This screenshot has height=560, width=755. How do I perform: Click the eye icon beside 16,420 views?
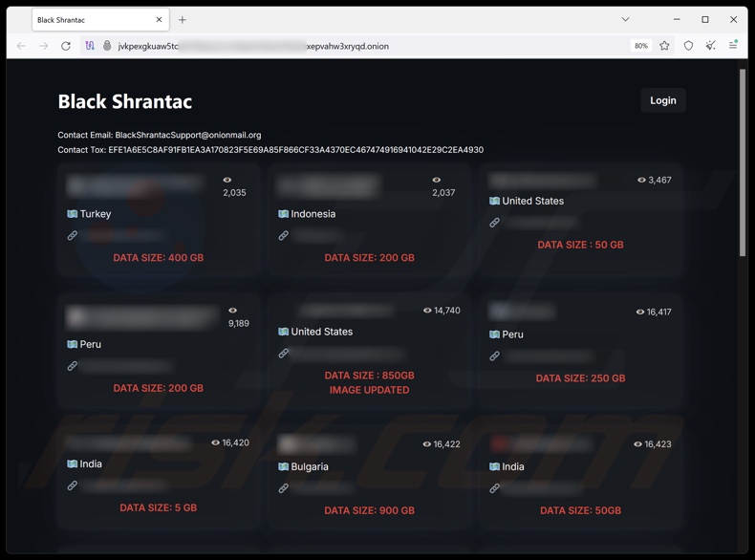[215, 442]
